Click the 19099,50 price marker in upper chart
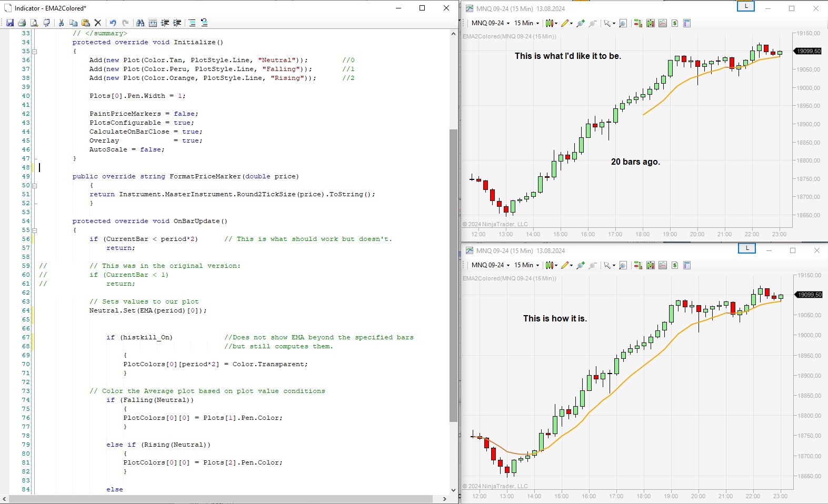Image resolution: width=828 pixels, height=504 pixels. [x=808, y=51]
